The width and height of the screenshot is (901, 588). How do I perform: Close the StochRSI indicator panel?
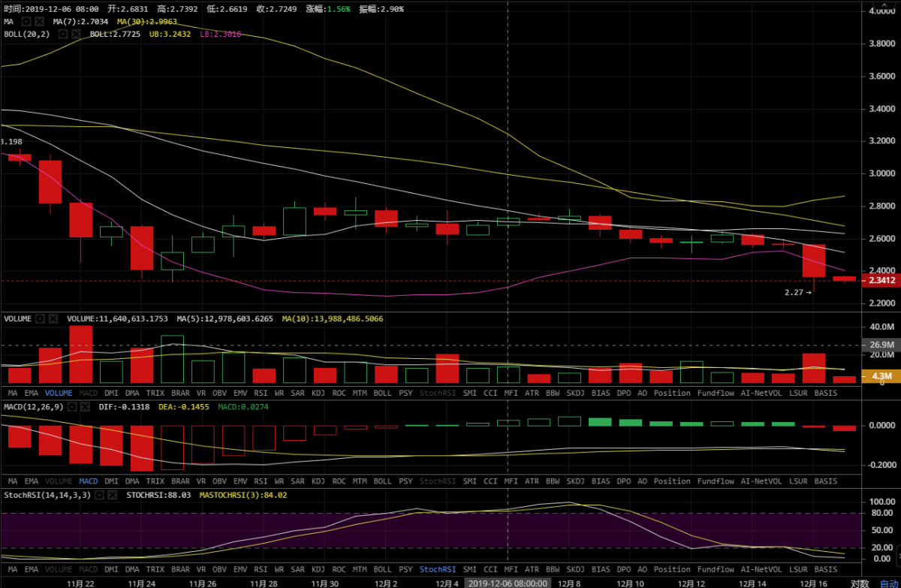point(112,495)
